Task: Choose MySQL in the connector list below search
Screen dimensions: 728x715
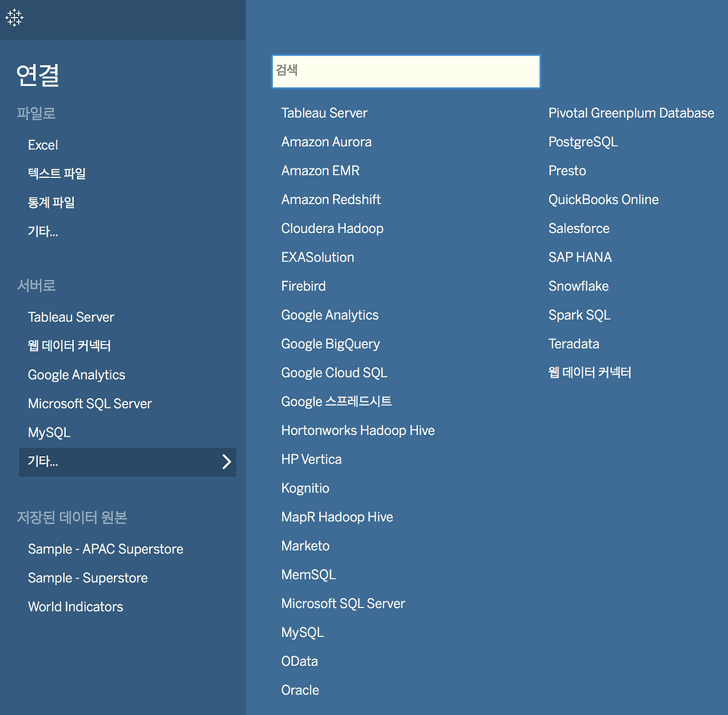Action: 303,633
